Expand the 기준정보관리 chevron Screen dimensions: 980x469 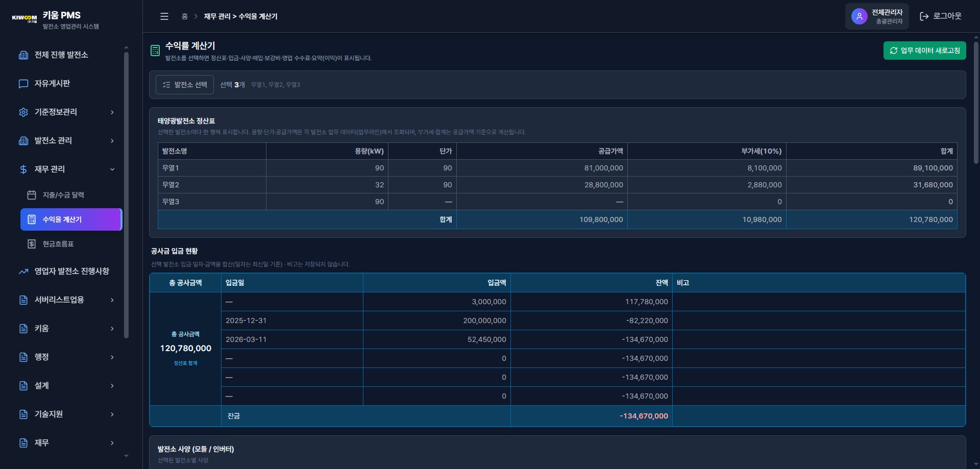(x=112, y=112)
